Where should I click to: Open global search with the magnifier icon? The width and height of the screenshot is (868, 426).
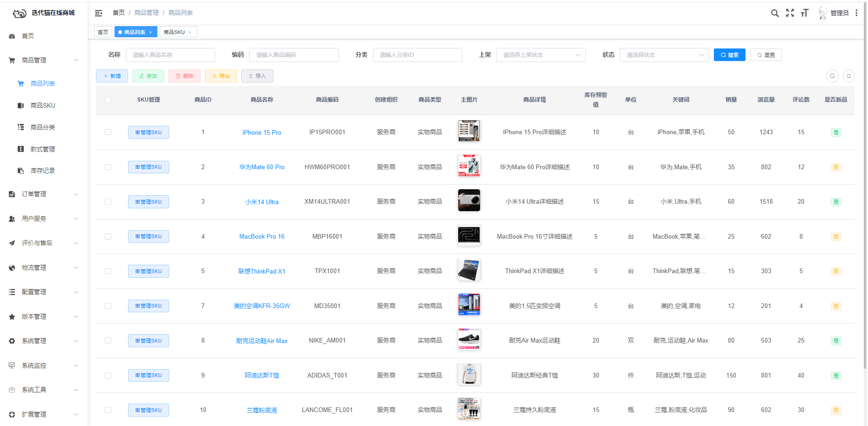pos(775,13)
